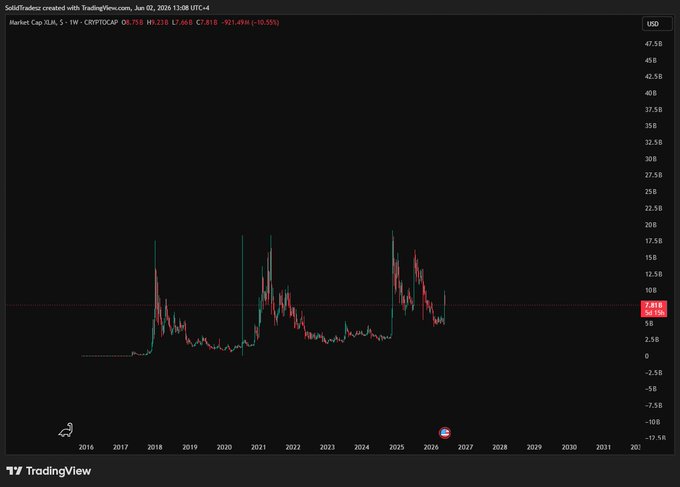Click the open value O8.75B

[x=132, y=22]
